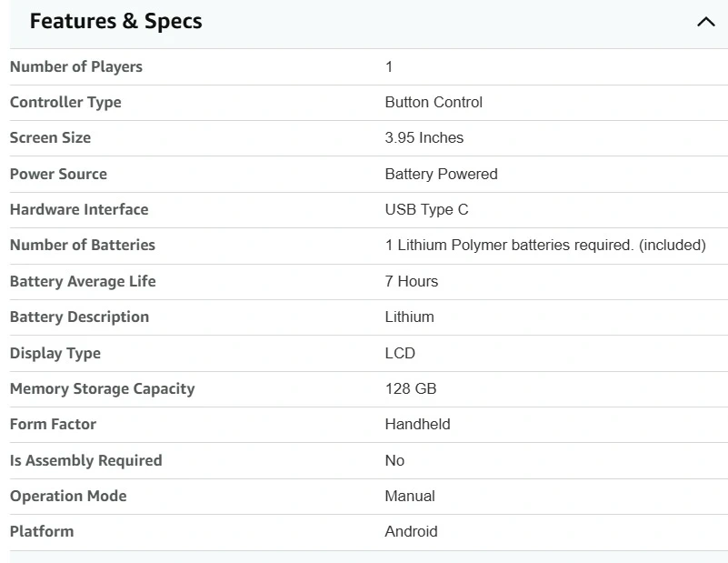The image size is (728, 563).
Task: Click the Android platform value
Action: (411, 531)
